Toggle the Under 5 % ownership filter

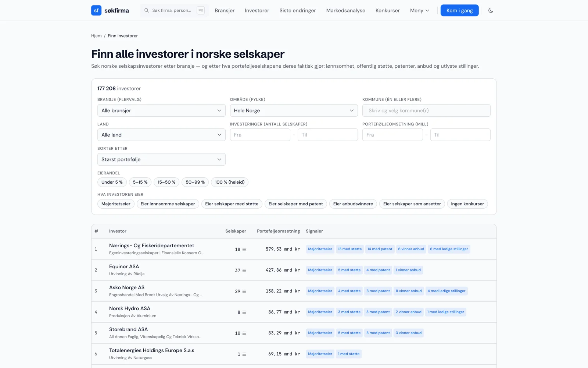[x=112, y=182]
